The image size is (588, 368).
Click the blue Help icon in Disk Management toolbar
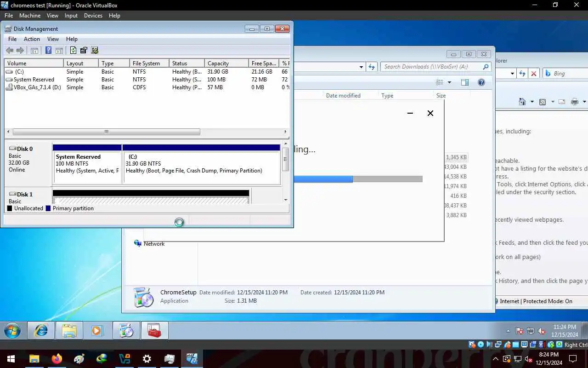click(48, 50)
